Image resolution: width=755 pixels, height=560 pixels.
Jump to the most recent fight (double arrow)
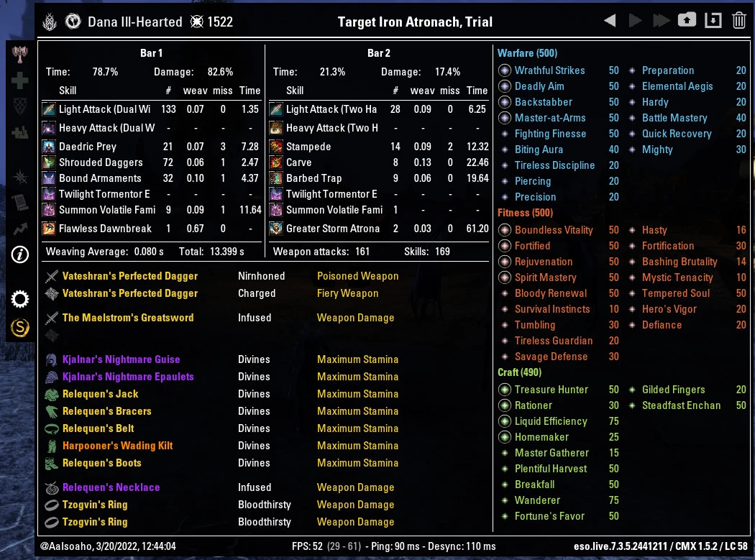pyautogui.click(x=661, y=21)
